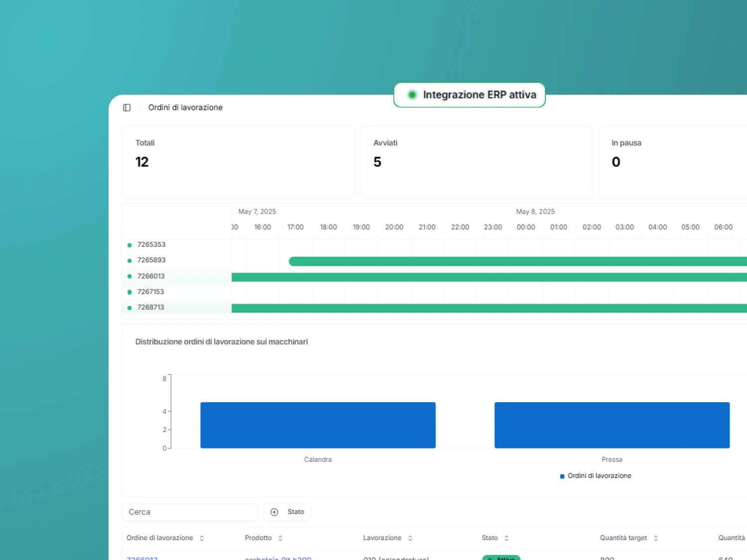The height and width of the screenshot is (560, 747).
Task: Click the Calandra axis label
Action: (x=318, y=459)
